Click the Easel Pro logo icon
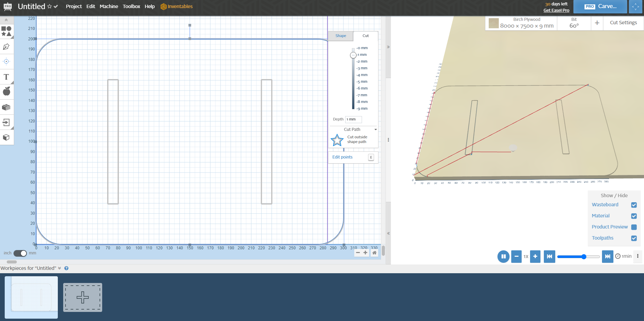644x321 pixels. click(7, 6)
